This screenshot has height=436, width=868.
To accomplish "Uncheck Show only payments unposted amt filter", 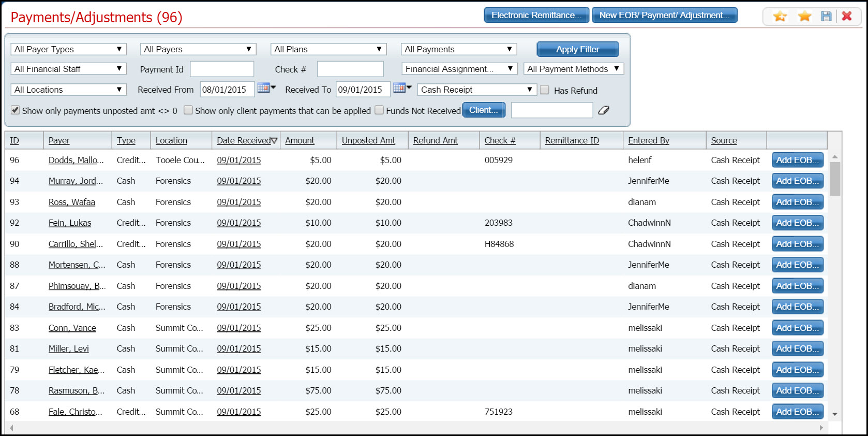I will point(16,110).
